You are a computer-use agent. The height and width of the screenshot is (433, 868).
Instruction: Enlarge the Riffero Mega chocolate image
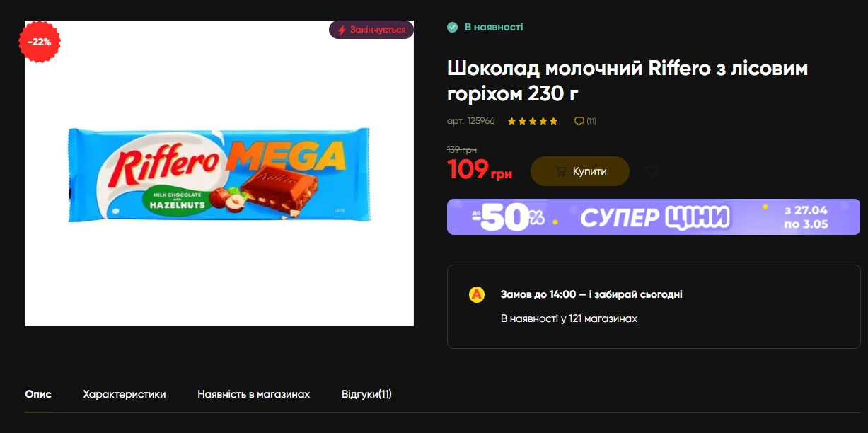(x=219, y=173)
